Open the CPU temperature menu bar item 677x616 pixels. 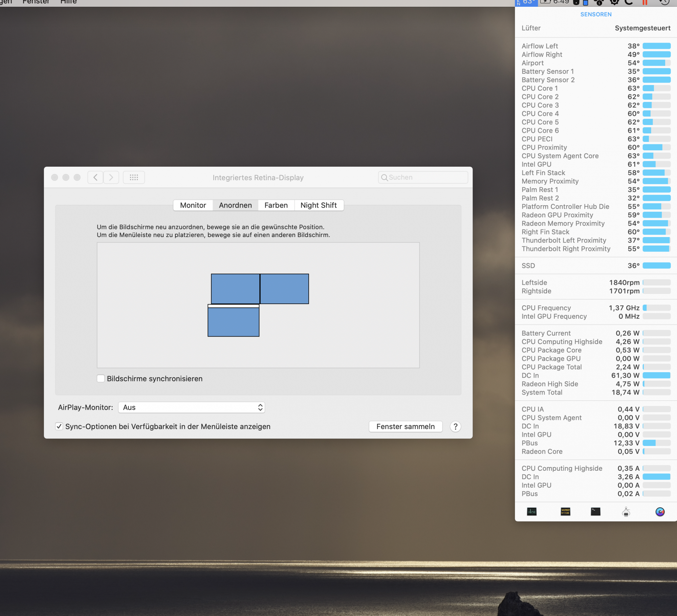pos(526,2)
